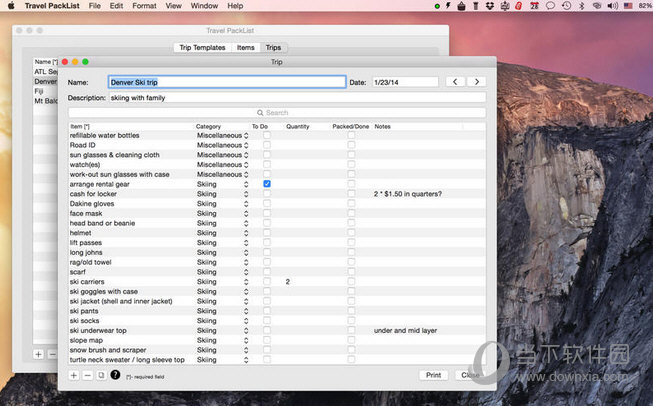Open help via the black question mark icon
The height and width of the screenshot is (406, 653).
click(115, 375)
